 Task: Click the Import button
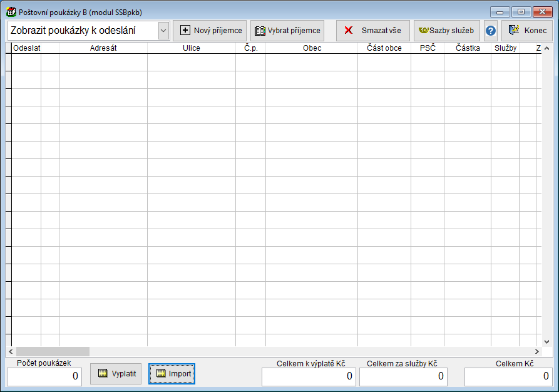172,374
